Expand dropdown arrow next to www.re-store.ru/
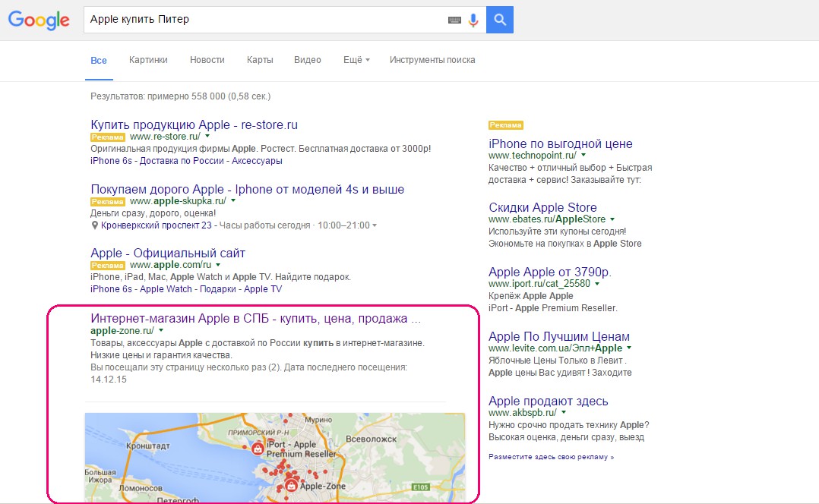This screenshot has width=819, height=504. tap(207, 136)
